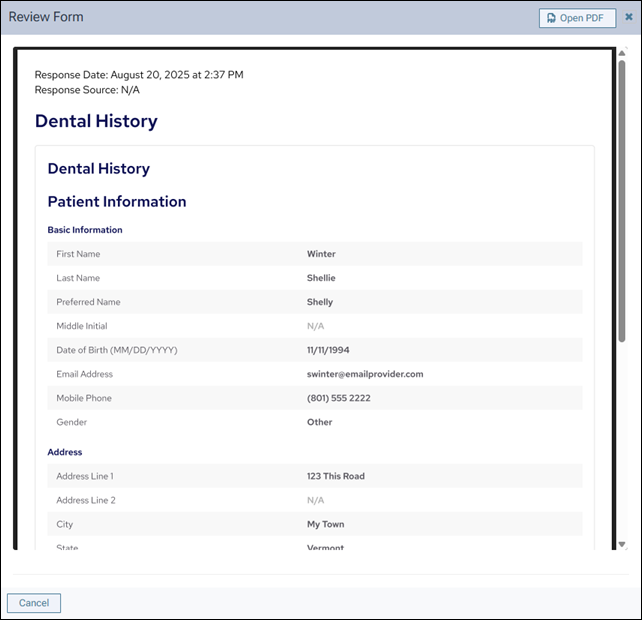Click the Preferred Name field label
642x620 pixels.
point(88,302)
